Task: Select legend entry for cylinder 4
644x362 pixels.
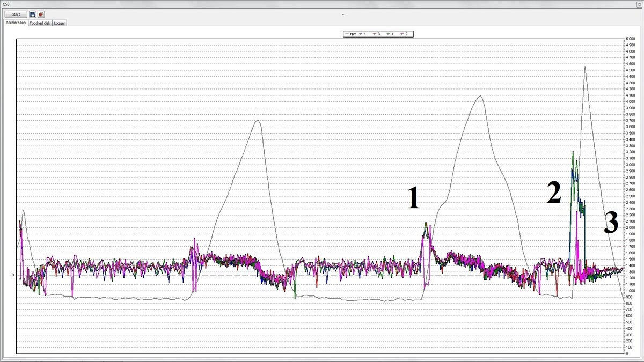Action: tap(390, 34)
